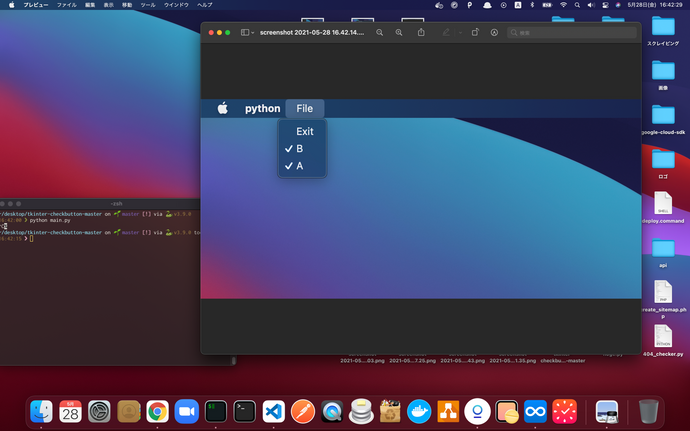Open QuickTime Player from the Dock

(332, 412)
